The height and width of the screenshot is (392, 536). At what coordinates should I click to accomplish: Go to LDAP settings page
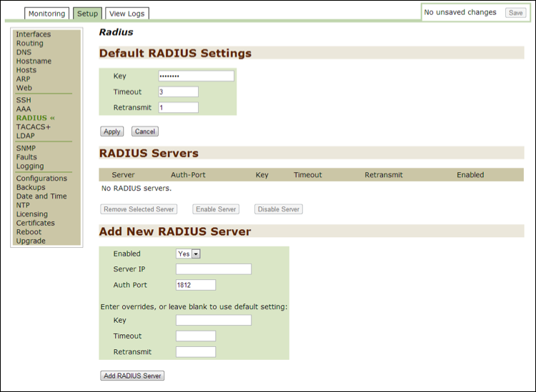tap(25, 136)
